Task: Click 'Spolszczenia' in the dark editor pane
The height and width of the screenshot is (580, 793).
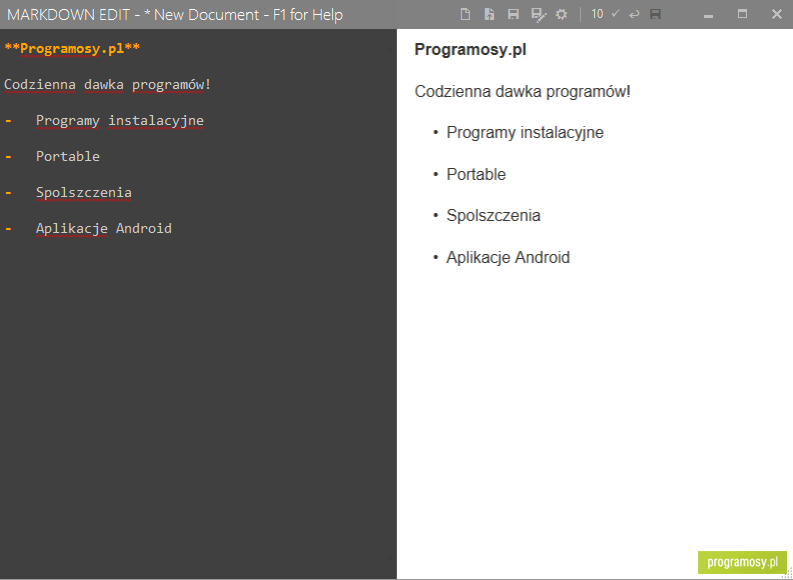Action: 84,193
